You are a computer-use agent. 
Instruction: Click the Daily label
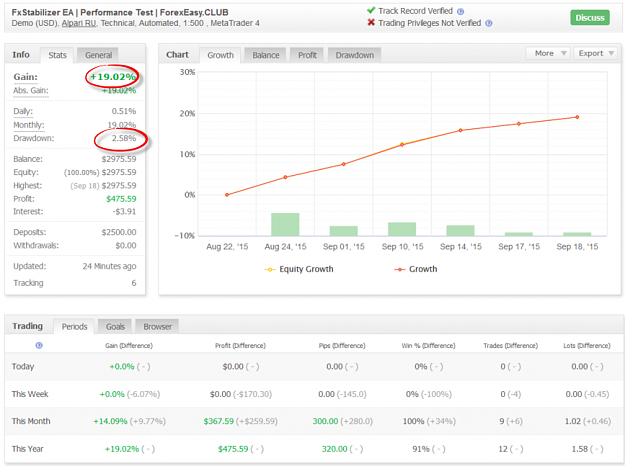tap(23, 111)
